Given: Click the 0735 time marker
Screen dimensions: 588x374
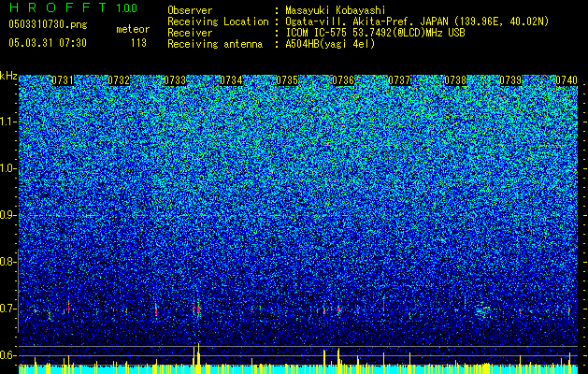Looking at the screenshot, I should (287, 80).
